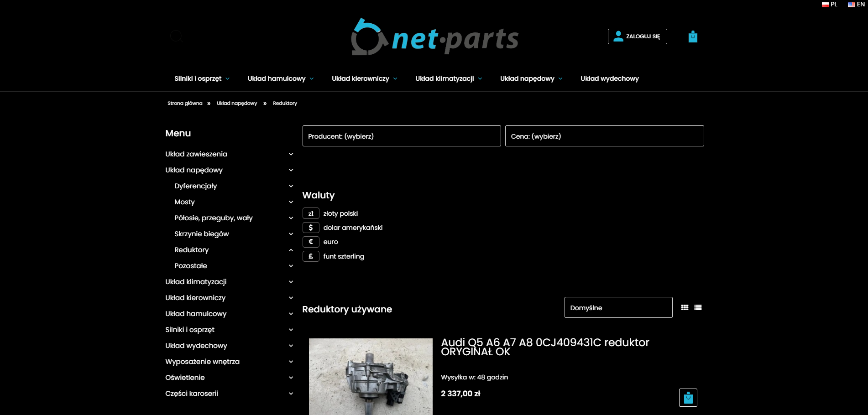
Task: Add Audi reduktor to cart
Action: click(688, 398)
